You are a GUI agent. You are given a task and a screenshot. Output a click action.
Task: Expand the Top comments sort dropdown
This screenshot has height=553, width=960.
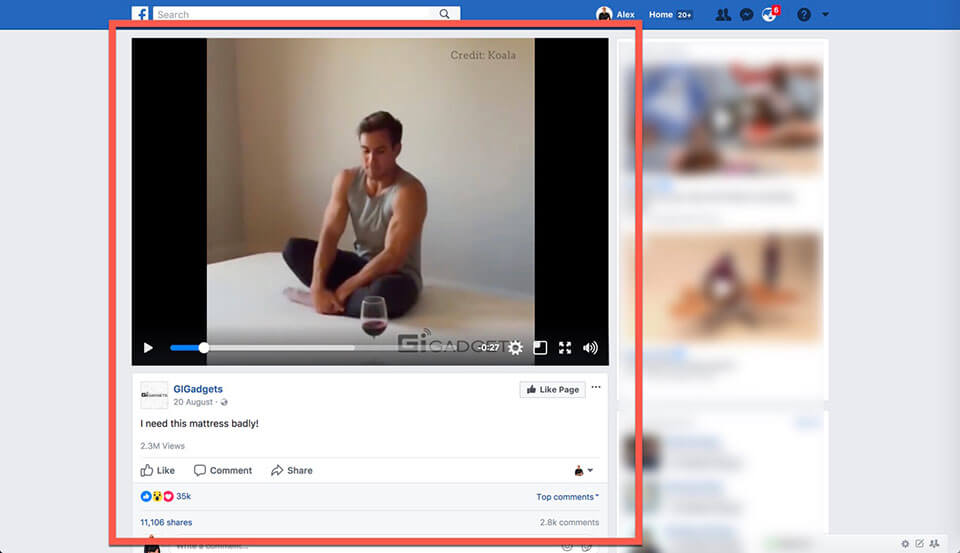click(x=568, y=497)
